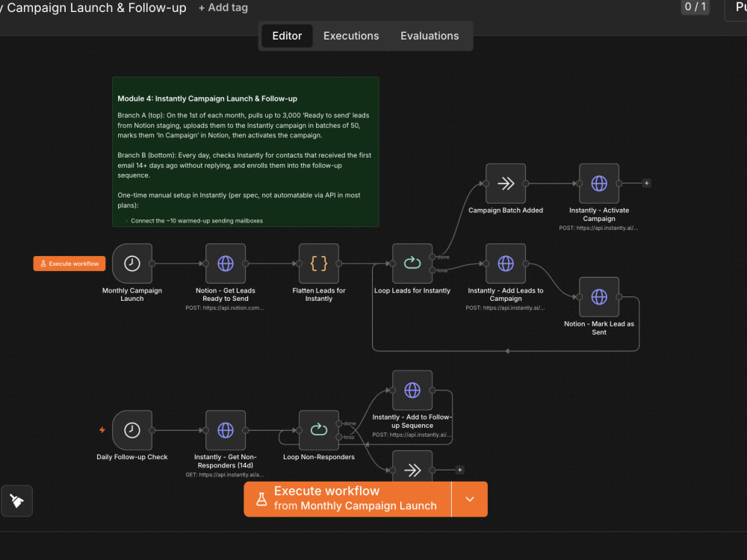This screenshot has height=560, width=747.
Task: Open the Notion - Get Leads Ready to Send node
Action: tap(226, 264)
